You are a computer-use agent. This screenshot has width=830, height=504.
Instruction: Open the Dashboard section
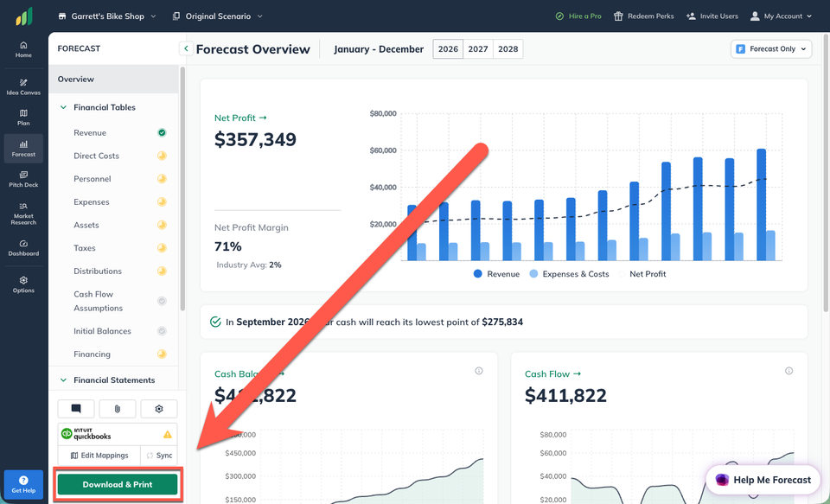[23, 248]
